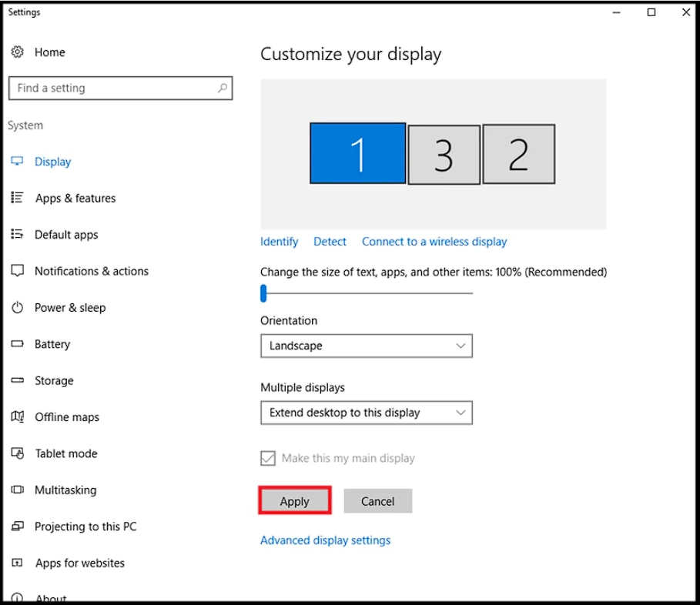Switch to the Multitasking settings page
This screenshot has height=605, width=700.
(65, 490)
